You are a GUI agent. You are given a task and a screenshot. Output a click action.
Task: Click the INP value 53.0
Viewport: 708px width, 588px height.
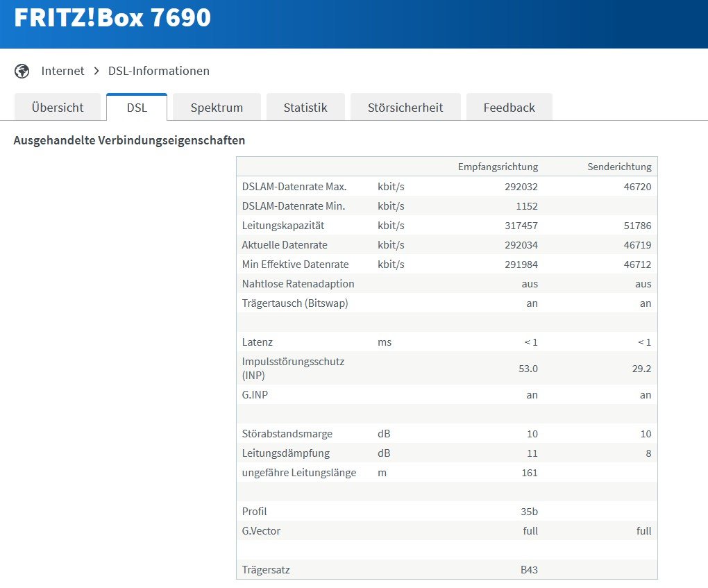(528, 369)
